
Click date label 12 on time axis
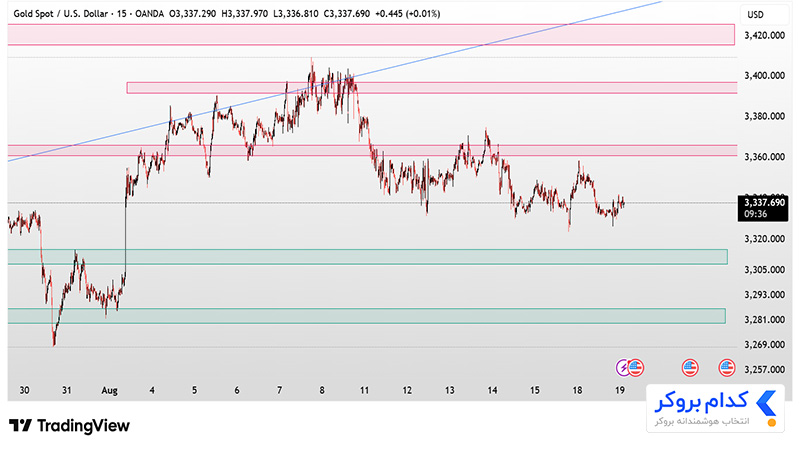click(x=407, y=390)
